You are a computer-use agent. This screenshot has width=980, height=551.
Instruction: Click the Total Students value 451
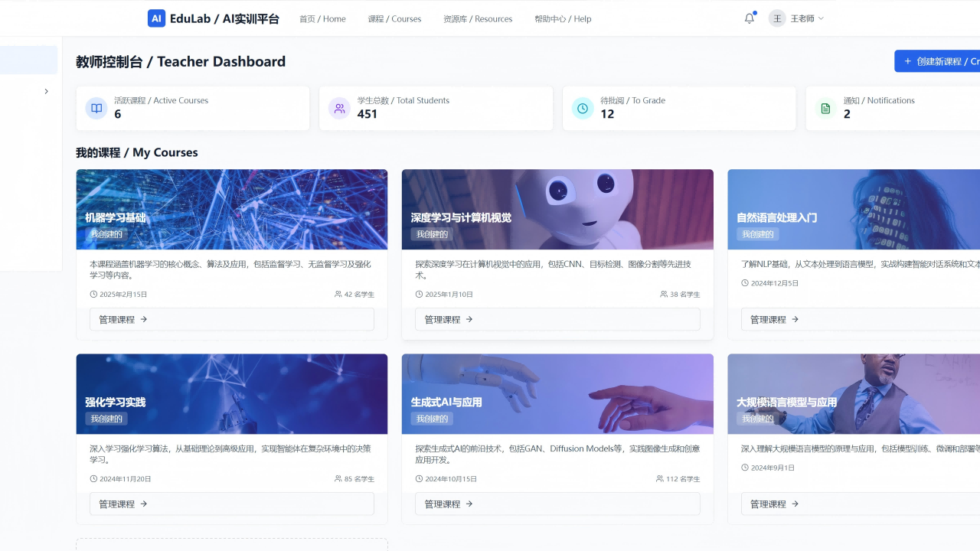coord(367,114)
